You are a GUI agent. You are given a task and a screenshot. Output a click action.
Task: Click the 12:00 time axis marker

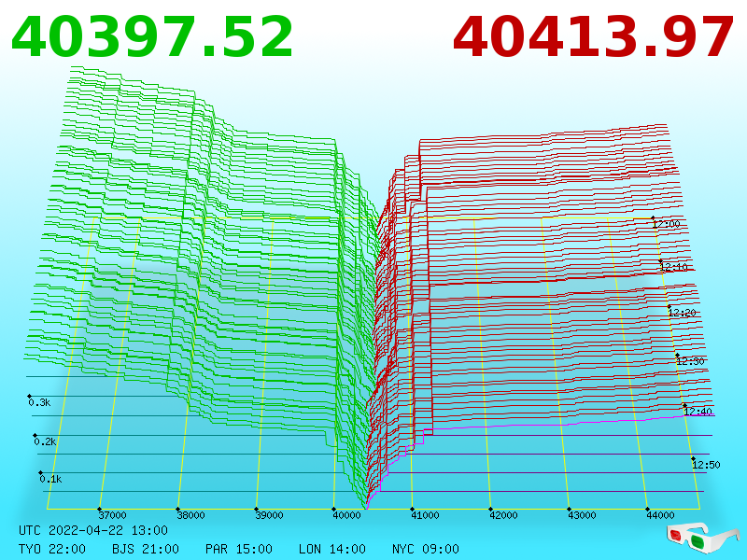tap(667, 224)
